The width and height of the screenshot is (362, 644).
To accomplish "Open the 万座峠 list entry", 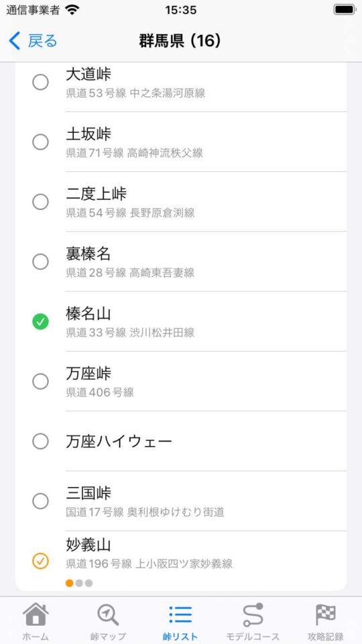I will (181, 381).
